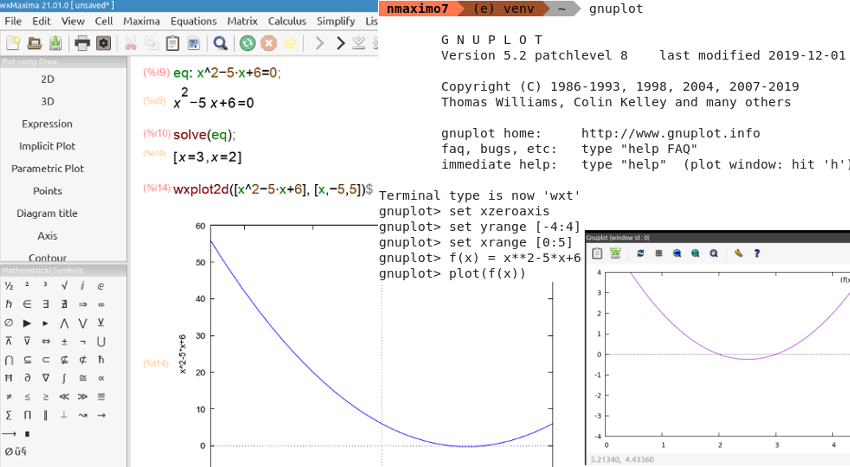Toggle grid in the Gnuplot window
Image resolution: width=850 pixels, height=467 pixels.
659,253
